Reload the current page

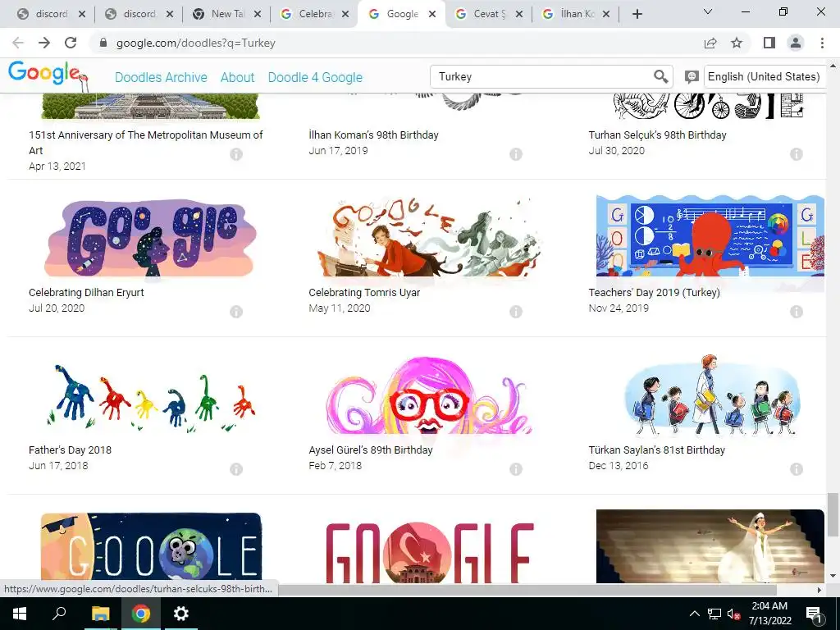(x=71, y=43)
